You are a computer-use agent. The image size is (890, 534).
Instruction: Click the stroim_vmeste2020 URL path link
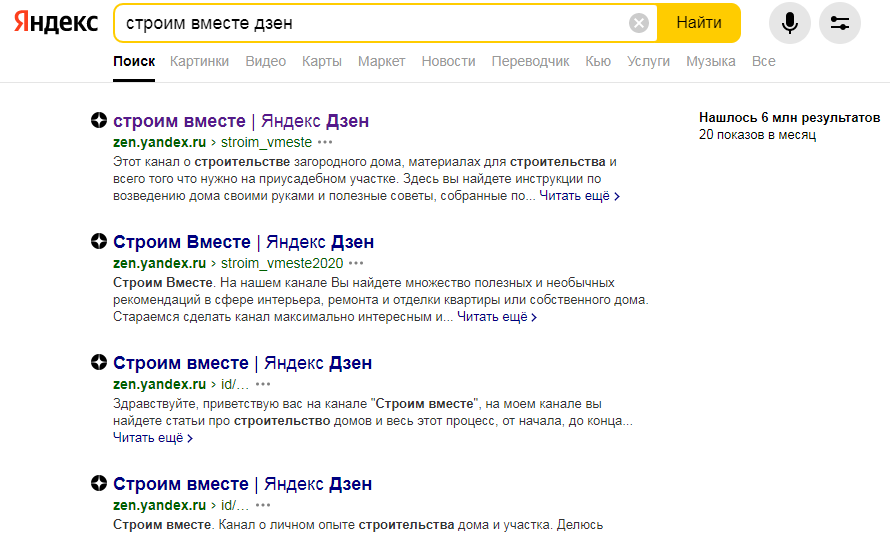click(282, 263)
